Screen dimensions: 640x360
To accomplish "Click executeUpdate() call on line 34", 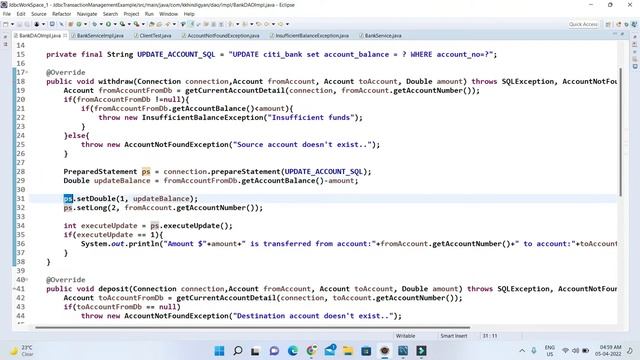I will pyautogui.click(x=198, y=226).
